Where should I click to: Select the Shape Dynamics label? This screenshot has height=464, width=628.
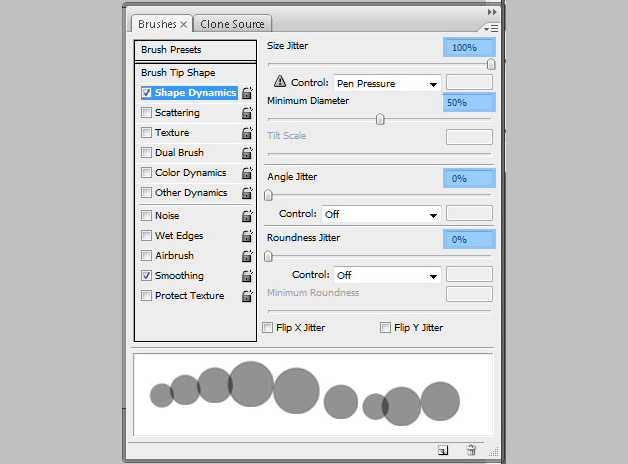click(x=195, y=92)
